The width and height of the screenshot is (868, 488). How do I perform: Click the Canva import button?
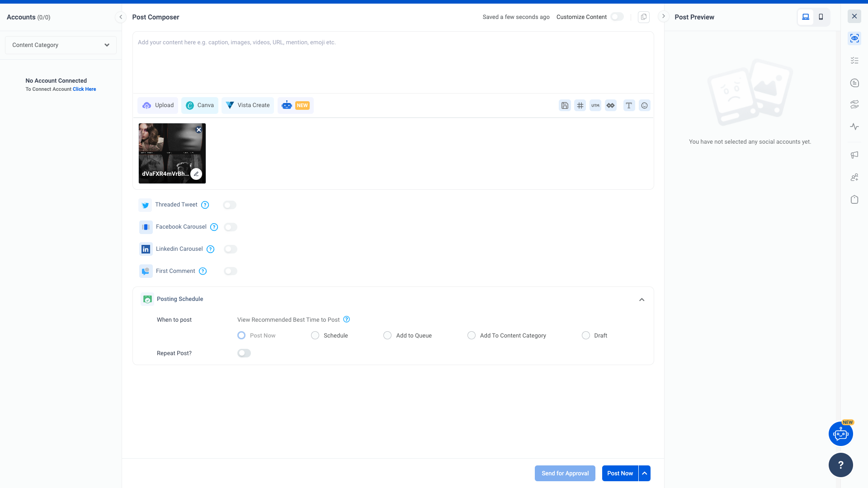(199, 105)
